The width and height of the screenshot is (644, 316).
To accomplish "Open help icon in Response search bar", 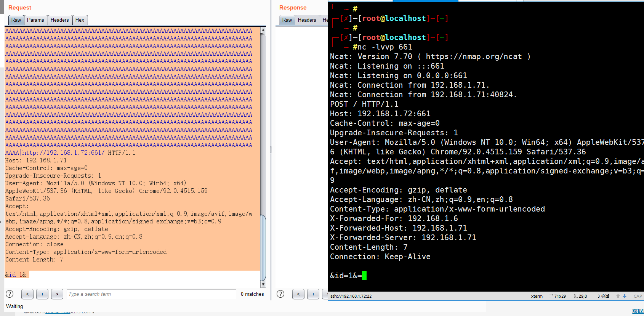I will point(280,294).
